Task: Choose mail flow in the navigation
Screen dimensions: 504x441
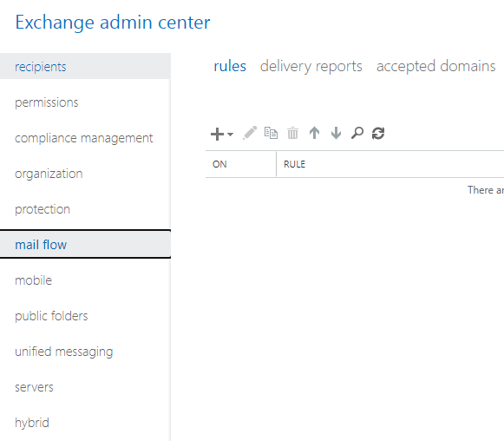Action: (x=85, y=245)
